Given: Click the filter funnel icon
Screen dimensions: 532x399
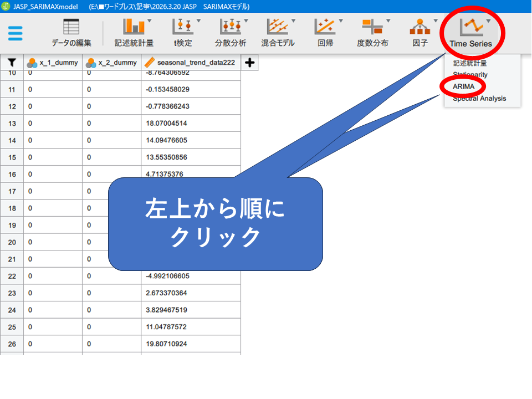Looking at the screenshot, I should (12, 63).
